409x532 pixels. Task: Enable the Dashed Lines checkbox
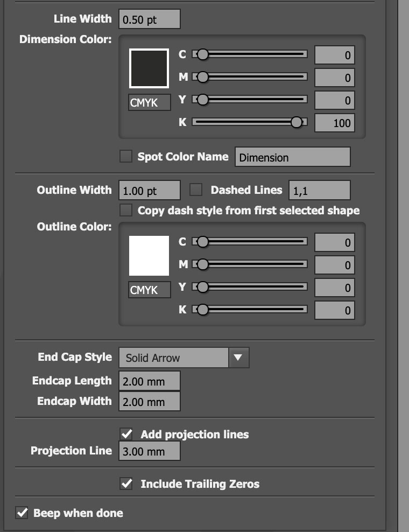click(196, 190)
